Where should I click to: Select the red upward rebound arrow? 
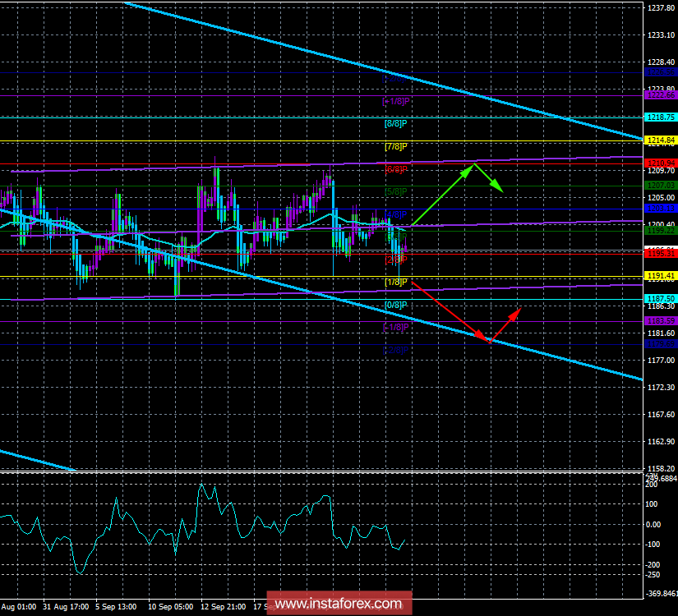click(507, 323)
